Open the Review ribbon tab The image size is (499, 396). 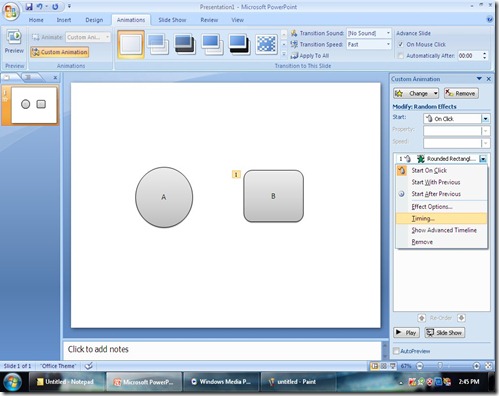209,20
